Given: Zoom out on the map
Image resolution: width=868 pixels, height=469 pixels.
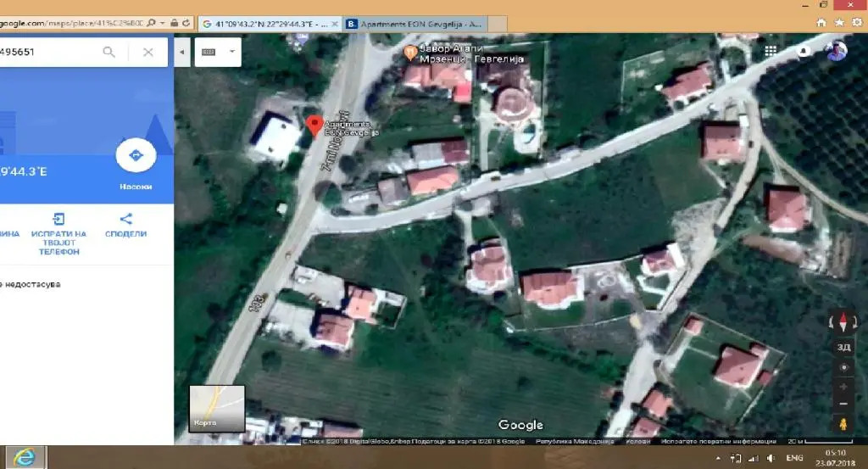Looking at the screenshot, I should point(843,404).
